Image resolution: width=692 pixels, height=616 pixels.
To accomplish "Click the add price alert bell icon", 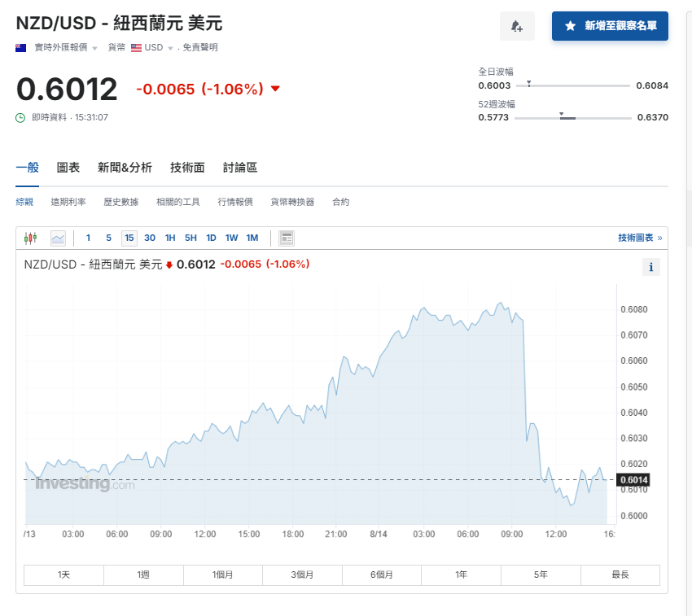I will click(x=516, y=26).
